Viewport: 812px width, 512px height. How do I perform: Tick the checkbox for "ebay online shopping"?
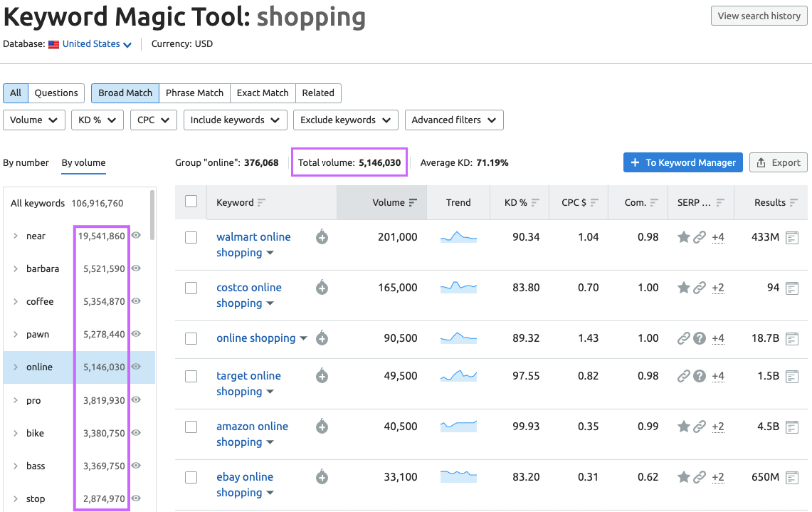[x=191, y=476]
